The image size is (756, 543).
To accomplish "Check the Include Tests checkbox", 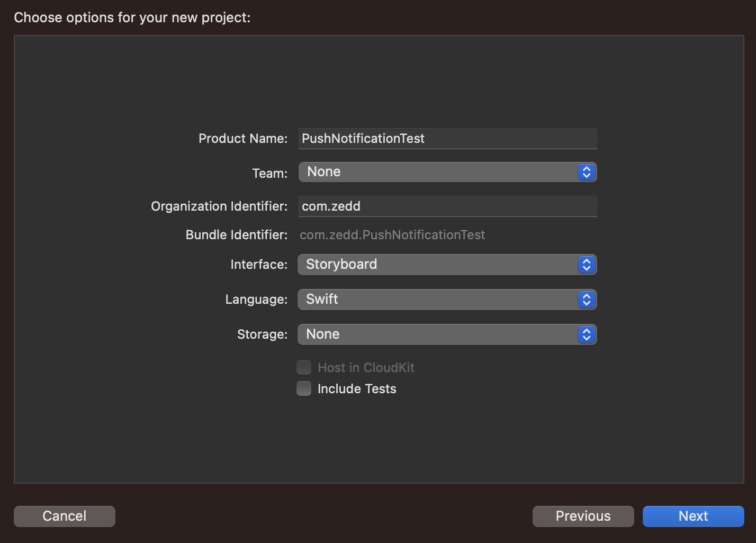I will [304, 388].
